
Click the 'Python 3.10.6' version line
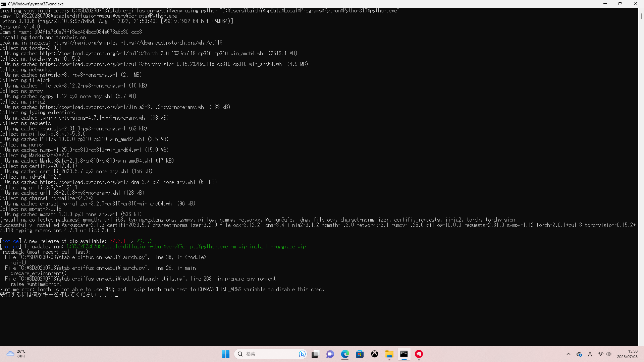tap(117, 21)
